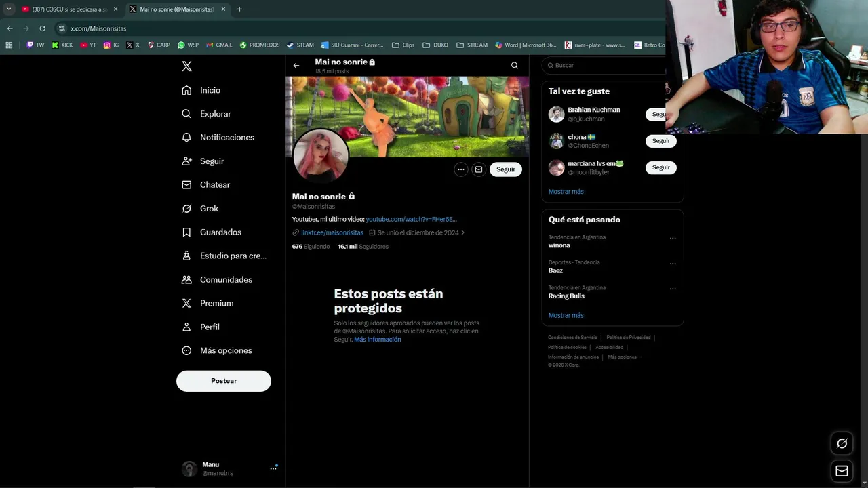Viewport: 868px width, 488px height.
Task: Click the message envelope icon on profile
Action: click(x=479, y=169)
